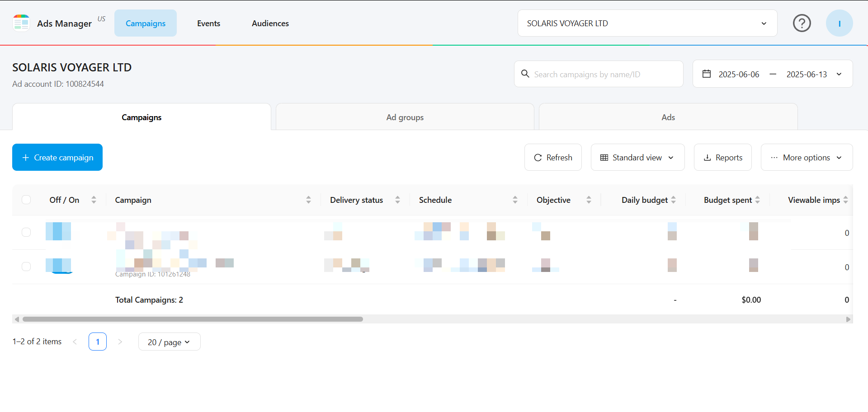Sort by Viewable imps column arrows
Screen dimensions: 868x412
tap(845, 200)
